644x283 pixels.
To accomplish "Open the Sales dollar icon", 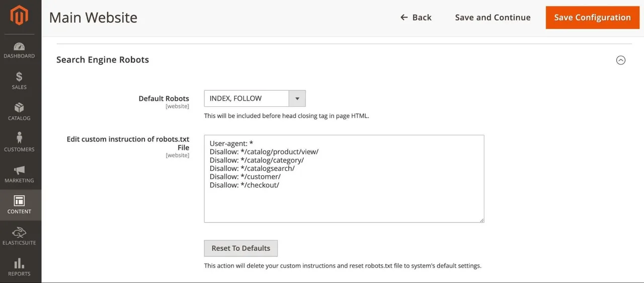I will click(x=19, y=77).
